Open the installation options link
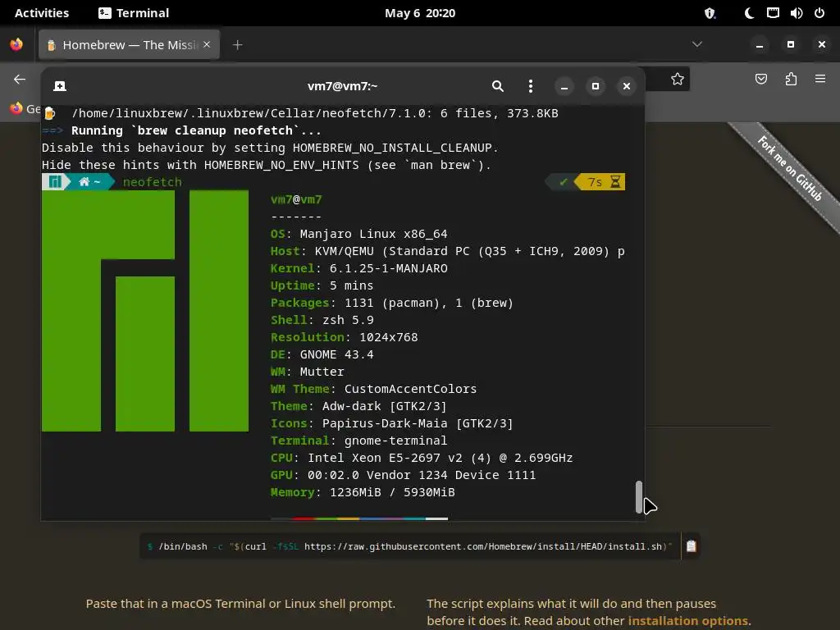 pyautogui.click(x=688, y=621)
